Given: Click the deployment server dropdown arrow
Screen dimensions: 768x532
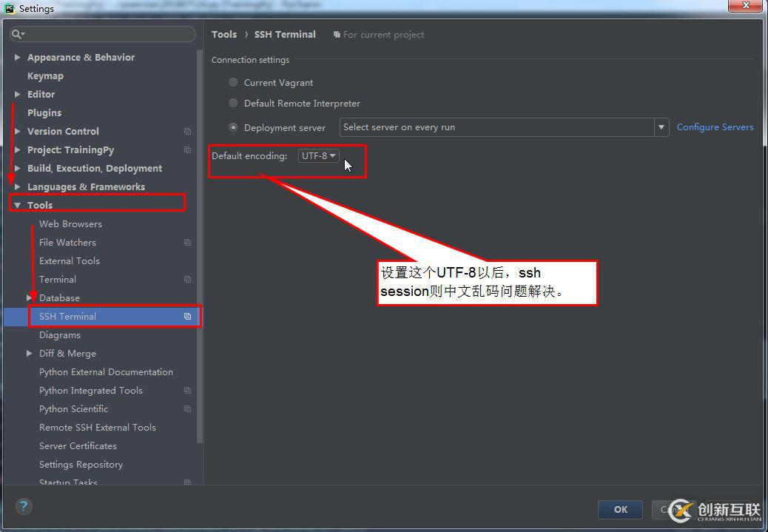Looking at the screenshot, I should click(661, 127).
